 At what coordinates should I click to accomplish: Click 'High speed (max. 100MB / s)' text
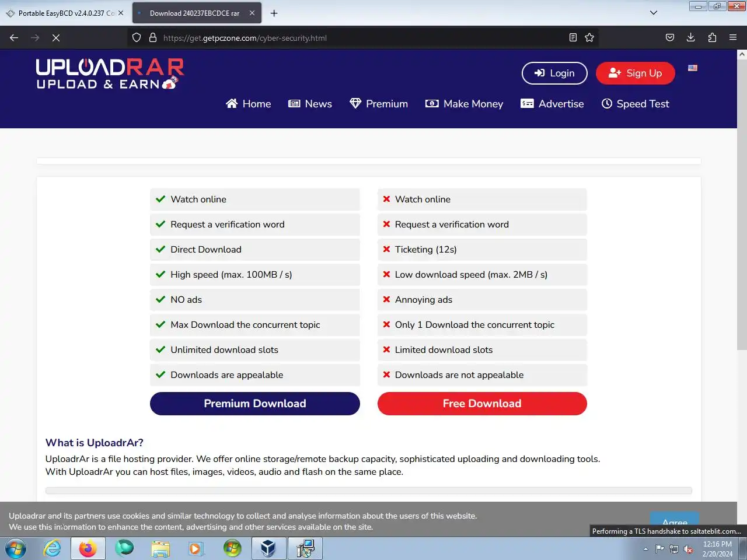click(x=231, y=275)
